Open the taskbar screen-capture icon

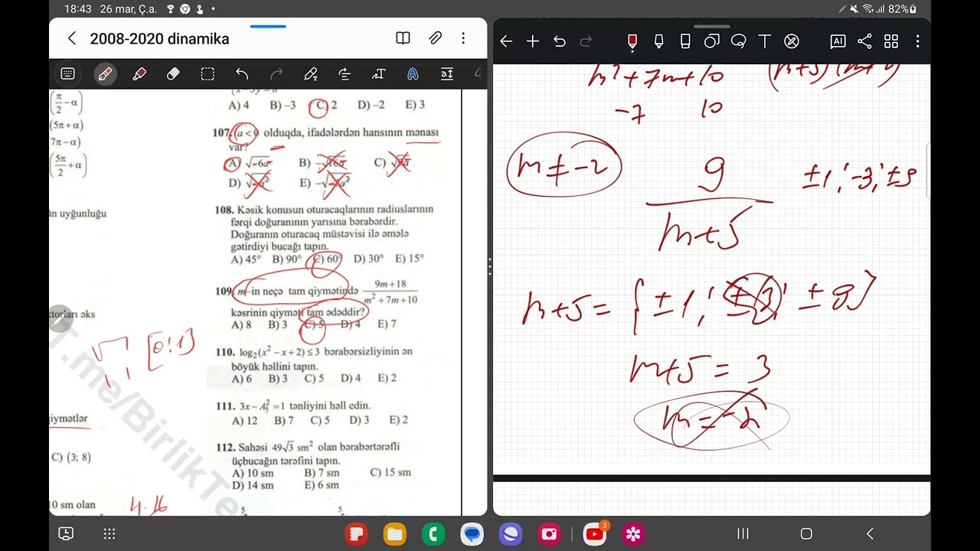click(x=67, y=533)
